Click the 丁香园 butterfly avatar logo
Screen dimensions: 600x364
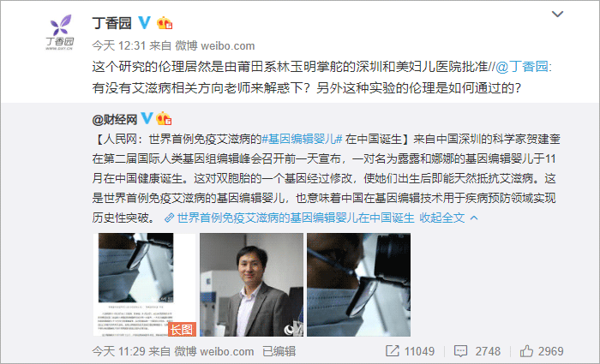[60, 33]
